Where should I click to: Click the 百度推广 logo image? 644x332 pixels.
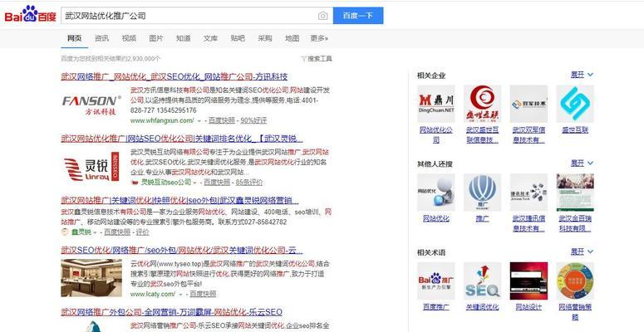tap(436, 281)
